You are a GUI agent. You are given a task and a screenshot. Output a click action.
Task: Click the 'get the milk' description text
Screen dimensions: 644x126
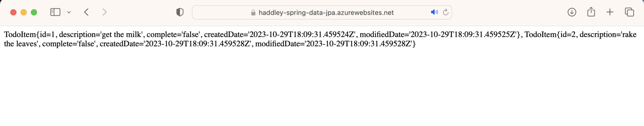(x=122, y=35)
